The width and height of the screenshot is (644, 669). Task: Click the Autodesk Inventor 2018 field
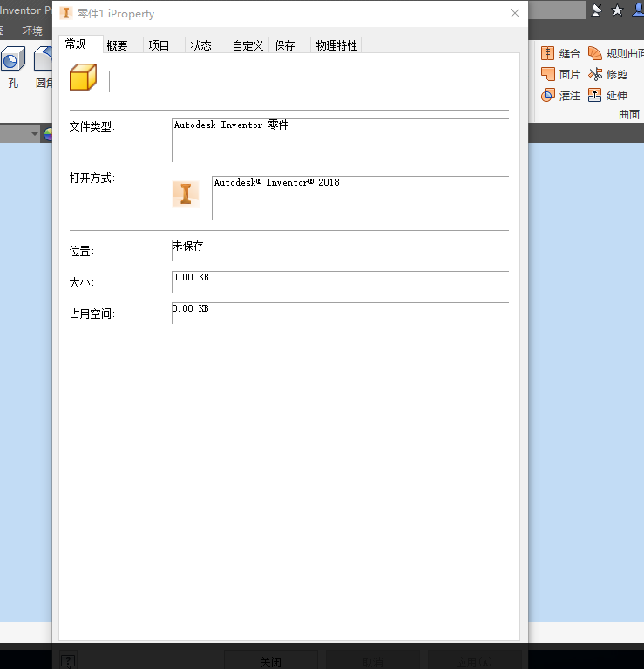[x=360, y=198]
